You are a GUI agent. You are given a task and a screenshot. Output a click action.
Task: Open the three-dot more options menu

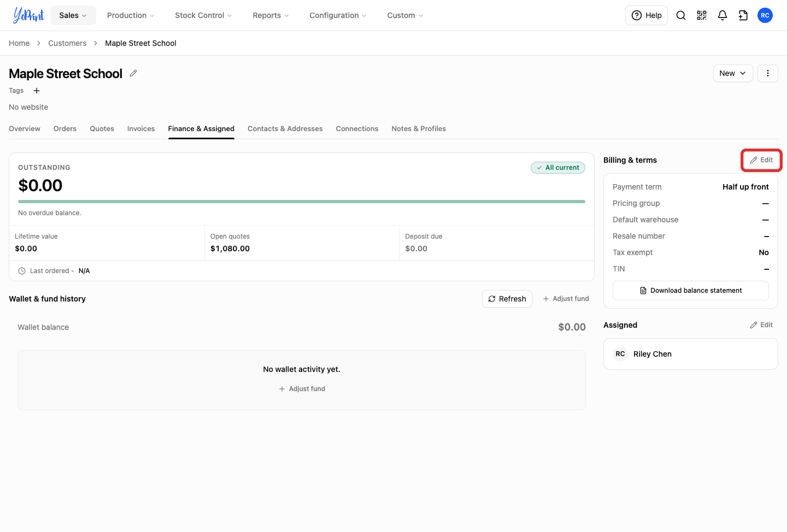[768, 73]
